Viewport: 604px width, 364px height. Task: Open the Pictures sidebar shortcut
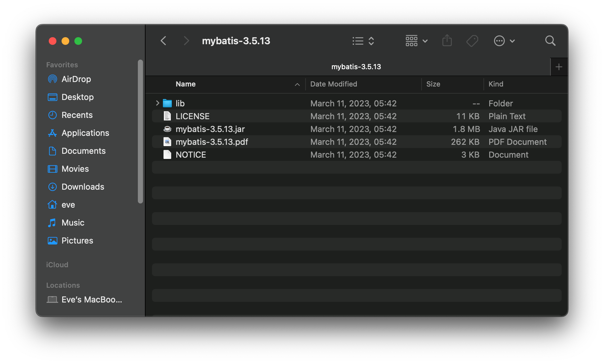tap(77, 240)
